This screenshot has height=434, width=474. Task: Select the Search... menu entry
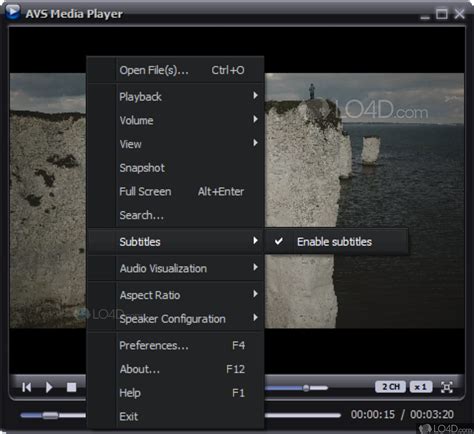tap(176, 215)
